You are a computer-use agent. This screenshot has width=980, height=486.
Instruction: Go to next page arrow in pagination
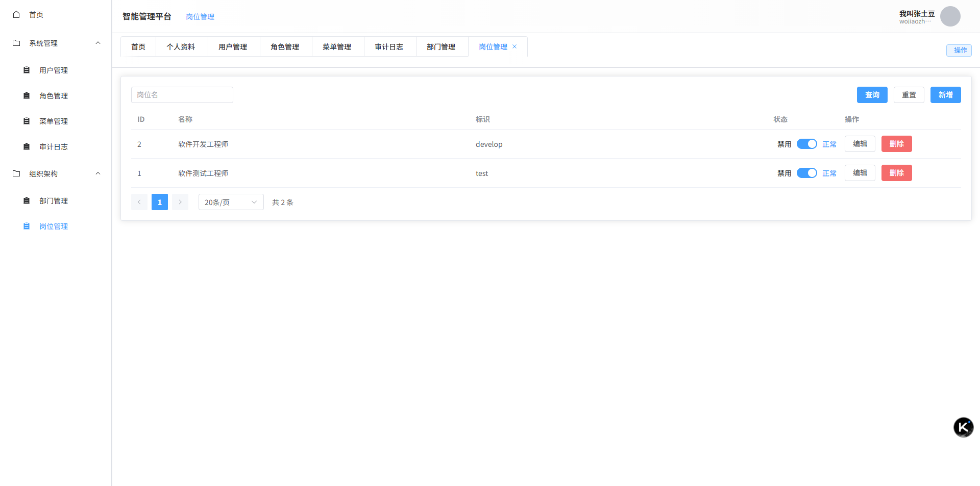pyautogui.click(x=180, y=202)
